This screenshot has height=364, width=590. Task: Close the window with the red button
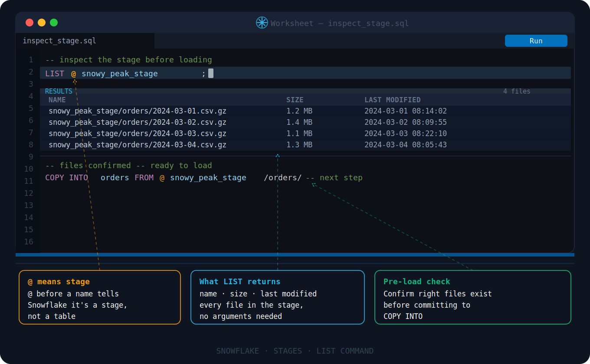pyautogui.click(x=29, y=23)
